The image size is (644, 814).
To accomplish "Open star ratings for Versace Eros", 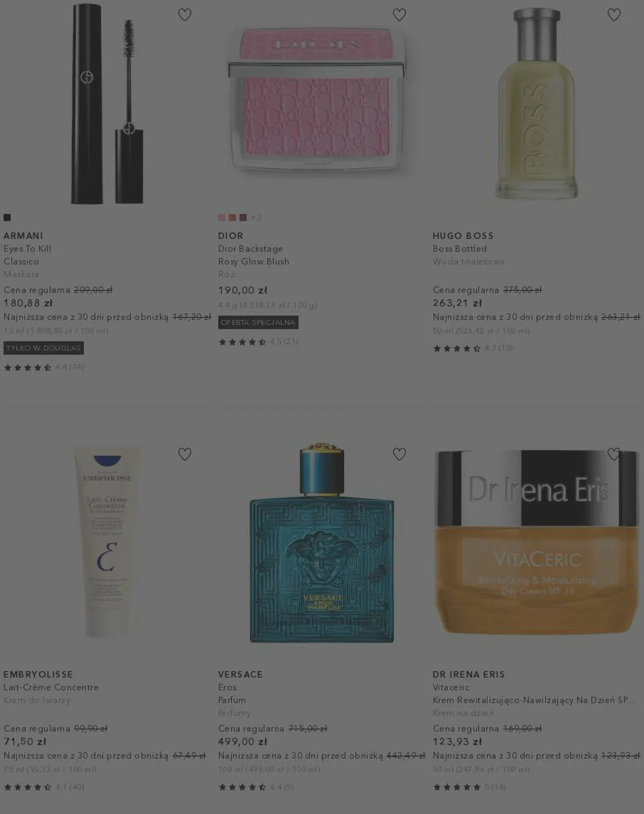I will (x=256, y=787).
